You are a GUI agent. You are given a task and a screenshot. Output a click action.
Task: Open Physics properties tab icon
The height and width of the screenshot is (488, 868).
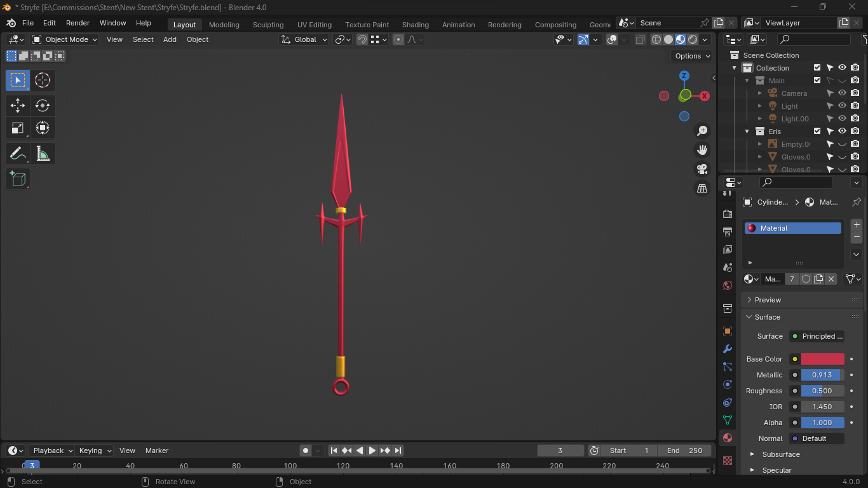tap(728, 384)
